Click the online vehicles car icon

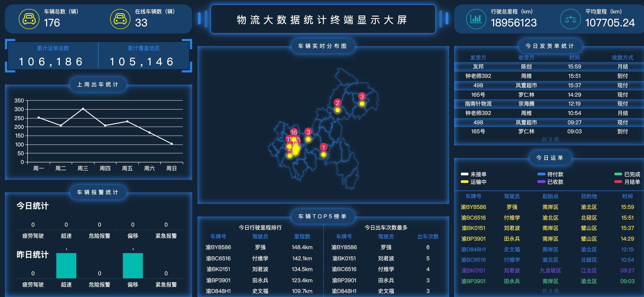[120, 19]
